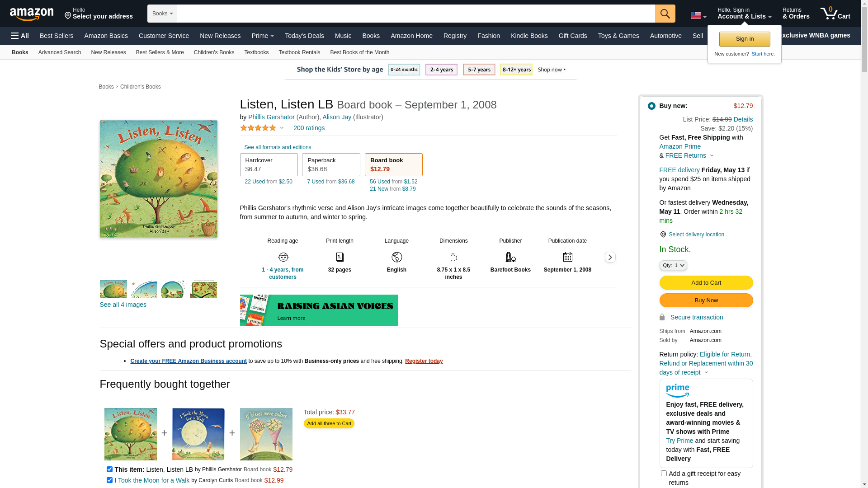
Task: Expand the FREE Returns chevron
Action: (x=712, y=156)
